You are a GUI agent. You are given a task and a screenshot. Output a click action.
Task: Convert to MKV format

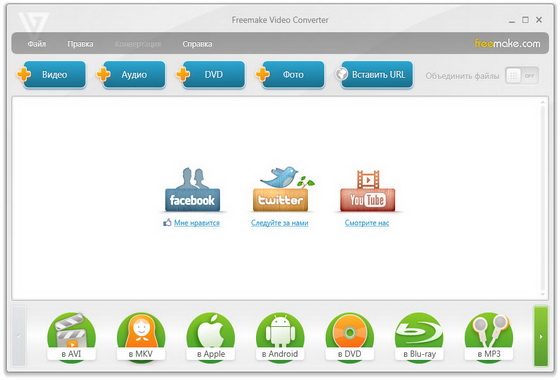click(141, 338)
